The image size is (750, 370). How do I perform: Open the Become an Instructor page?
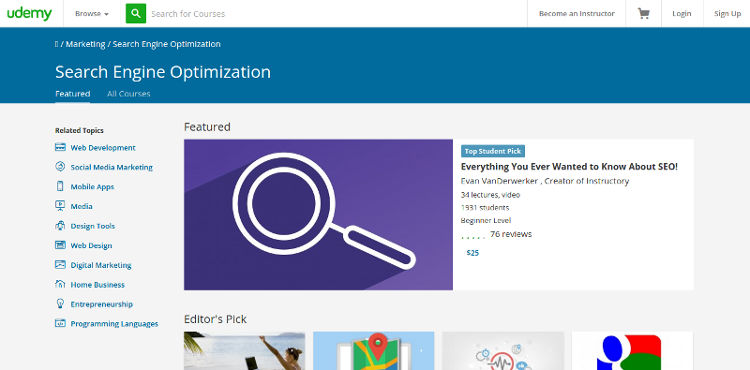point(576,14)
